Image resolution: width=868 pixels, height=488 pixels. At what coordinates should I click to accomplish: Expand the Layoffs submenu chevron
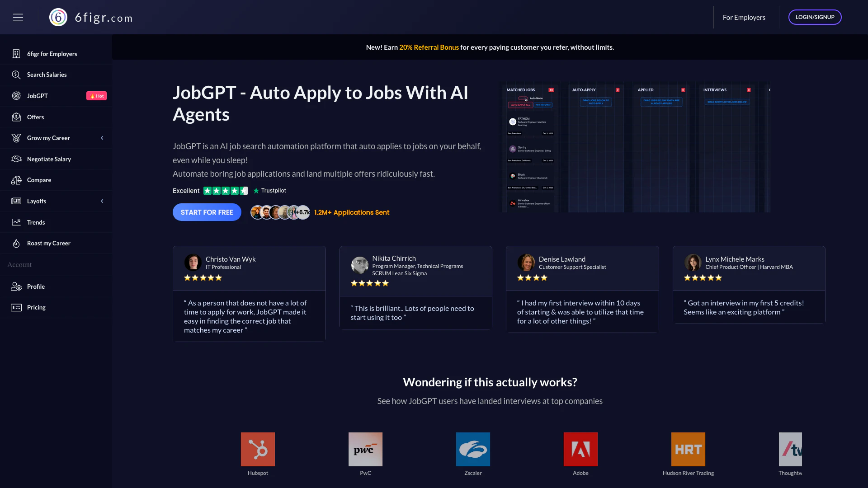click(x=102, y=201)
